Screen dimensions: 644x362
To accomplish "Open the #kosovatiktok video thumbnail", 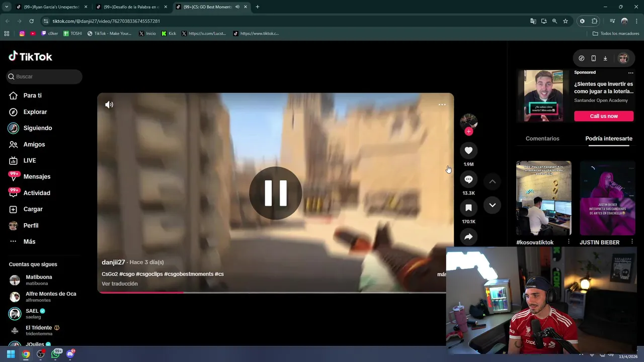I will [x=543, y=198].
